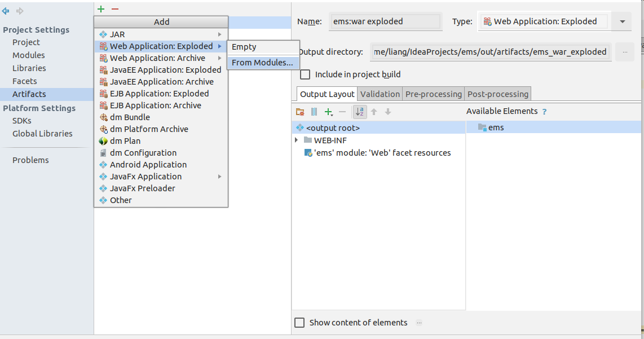Select JavaEE Application: Exploded in the Add menu
644x339 pixels.
(161, 70)
